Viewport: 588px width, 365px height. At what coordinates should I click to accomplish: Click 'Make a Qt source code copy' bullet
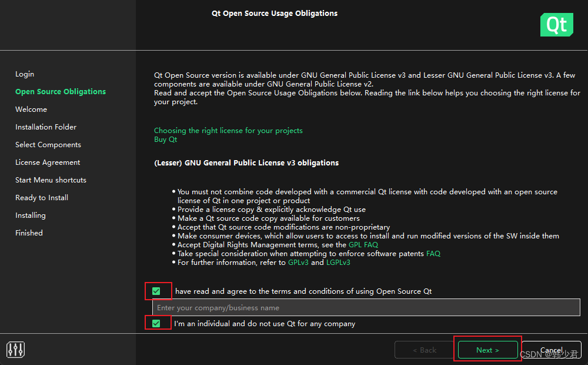269,218
